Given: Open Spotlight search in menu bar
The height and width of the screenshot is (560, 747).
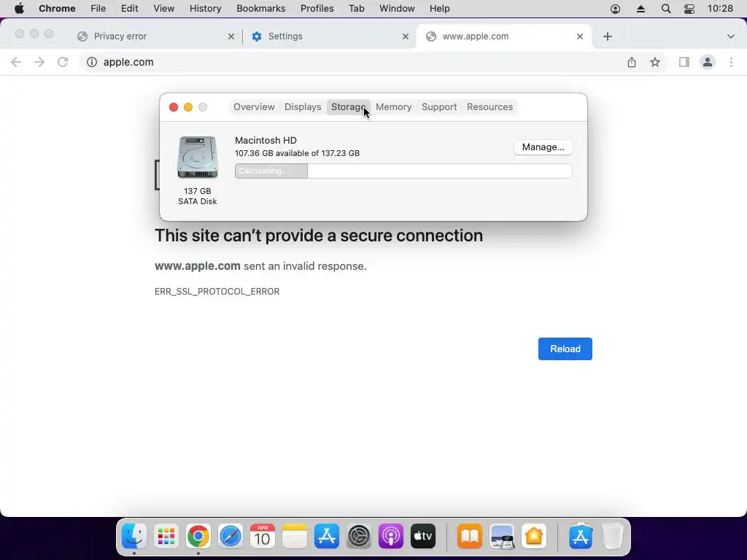Looking at the screenshot, I should pos(666,9).
